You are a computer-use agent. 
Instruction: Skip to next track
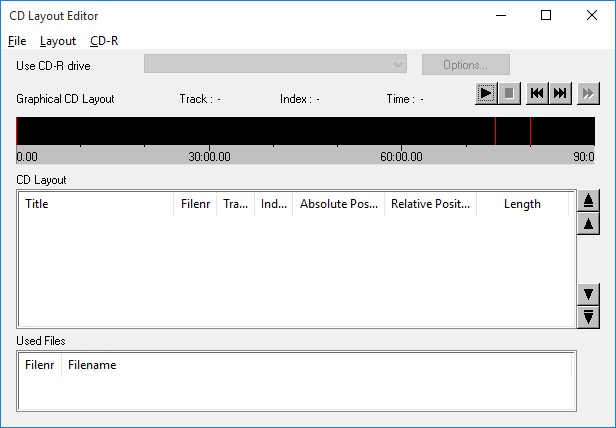click(x=560, y=94)
